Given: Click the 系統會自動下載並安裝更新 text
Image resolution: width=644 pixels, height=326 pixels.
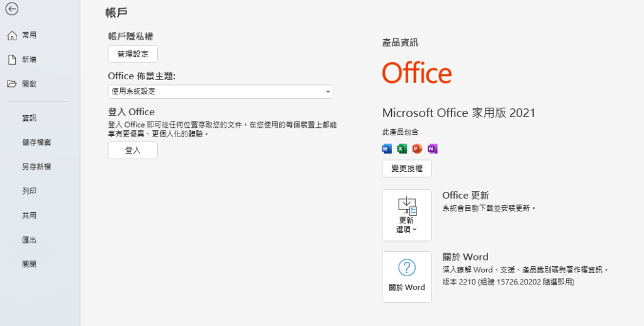Looking at the screenshot, I should coord(489,208).
